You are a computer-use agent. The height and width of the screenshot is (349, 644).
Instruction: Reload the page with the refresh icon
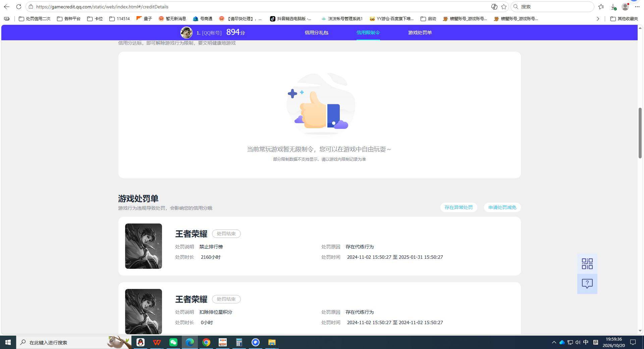point(19,7)
